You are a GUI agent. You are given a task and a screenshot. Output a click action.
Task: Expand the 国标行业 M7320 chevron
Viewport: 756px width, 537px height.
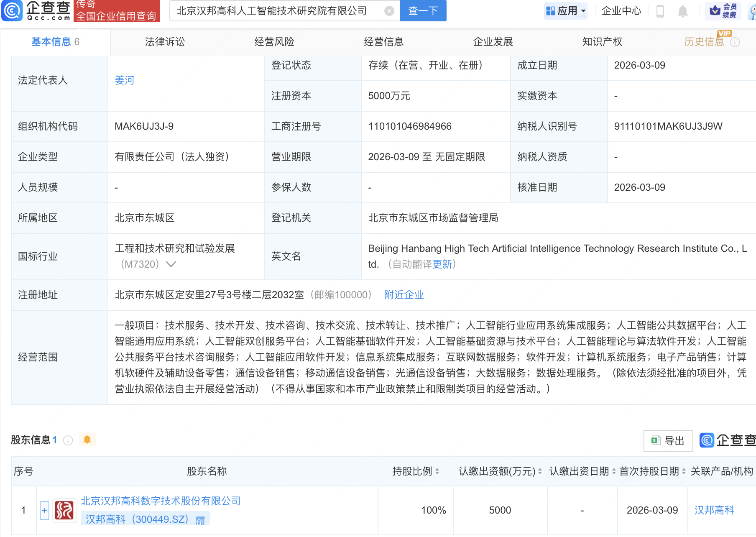(x=171, y=264)
